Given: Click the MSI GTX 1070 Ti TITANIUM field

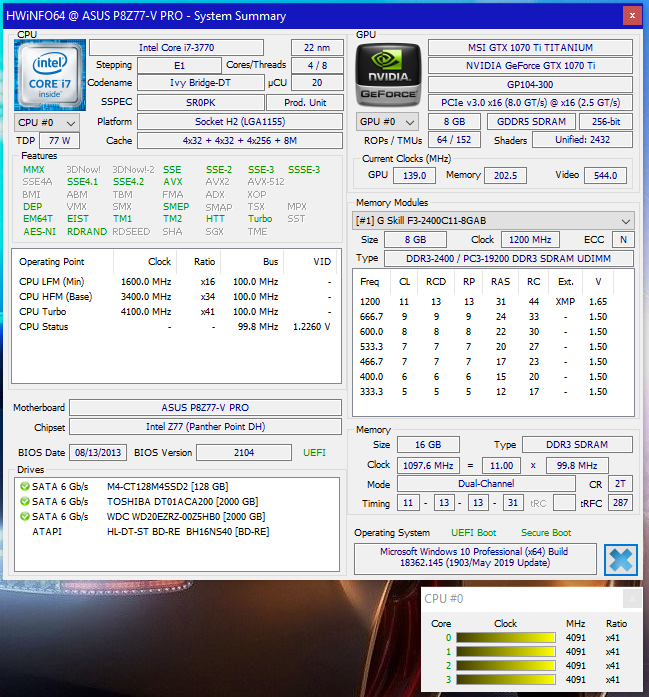Looking at the screenshot, I should 530,48.
